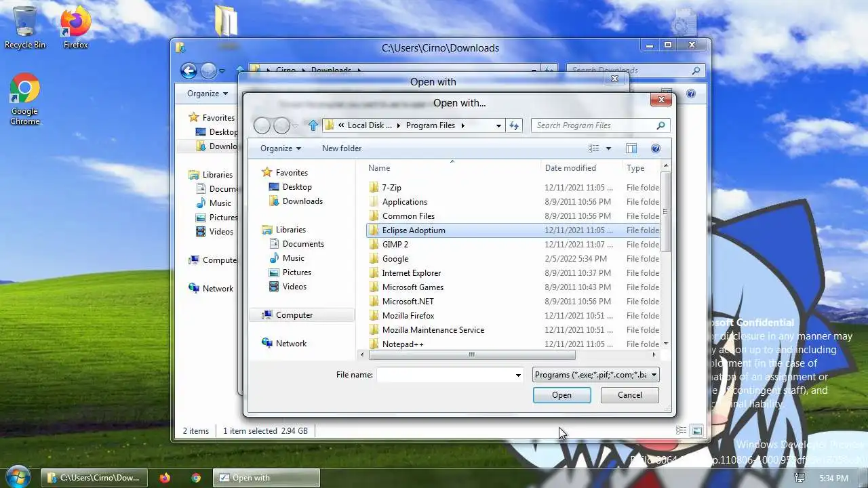Click the horizontal scrollbar thumb in dialog
868x488 pixels.
tap(471, 355)
